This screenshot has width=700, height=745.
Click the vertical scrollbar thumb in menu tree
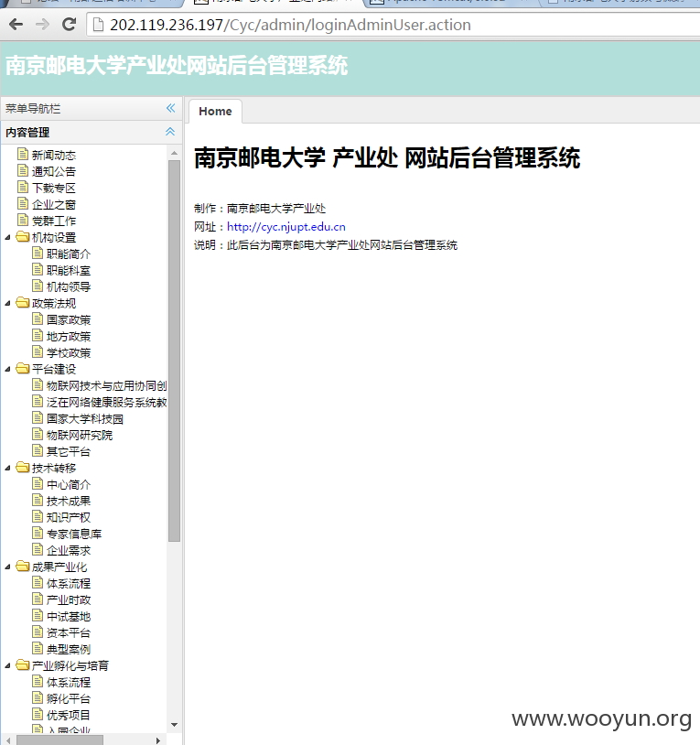click(174, 351)
